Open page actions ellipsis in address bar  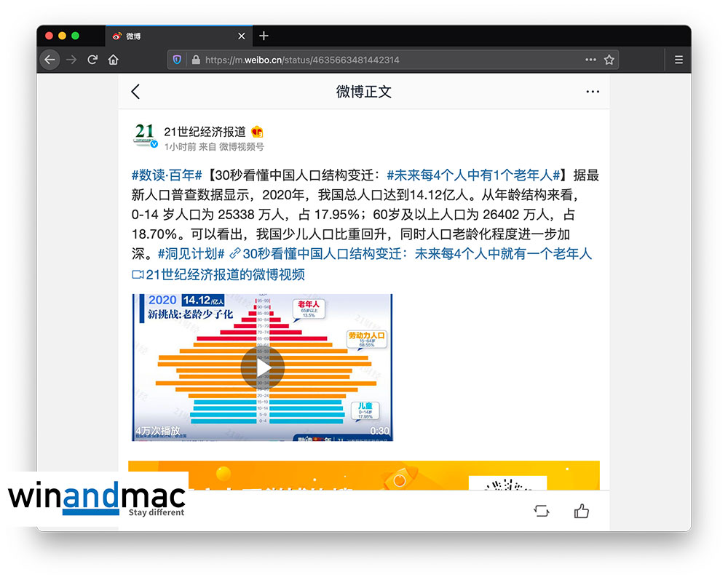pyautogui.click(x=590, y=60)
